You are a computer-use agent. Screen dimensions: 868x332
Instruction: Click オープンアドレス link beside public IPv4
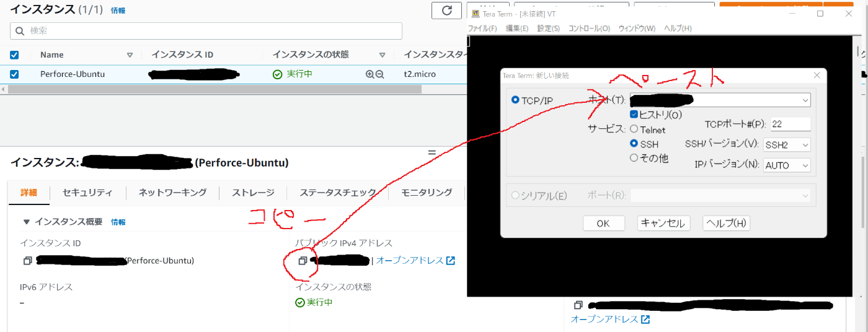click(409, 261)
